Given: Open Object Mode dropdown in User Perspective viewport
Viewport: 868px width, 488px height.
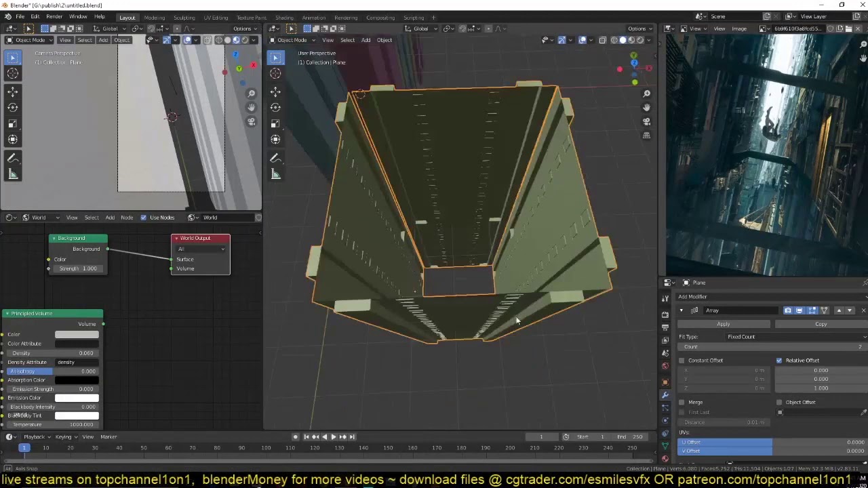Looking at the screenshot, I should coord(293,40).
